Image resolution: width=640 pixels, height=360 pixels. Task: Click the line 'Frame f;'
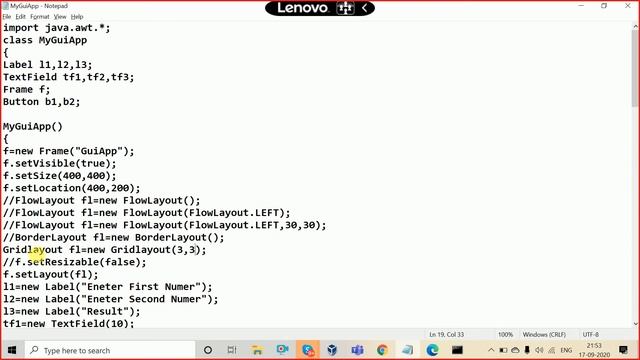click(27, 89)
